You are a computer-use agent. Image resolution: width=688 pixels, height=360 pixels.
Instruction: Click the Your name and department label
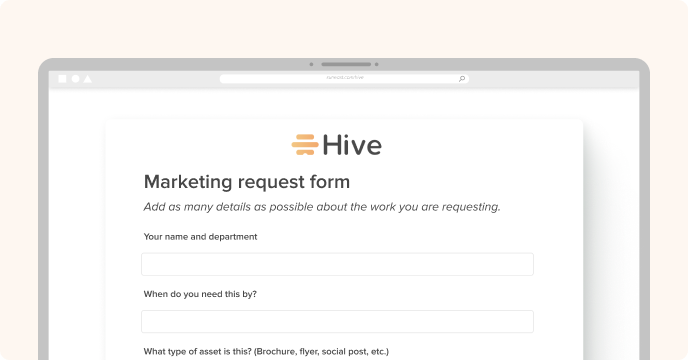point(201,237)
